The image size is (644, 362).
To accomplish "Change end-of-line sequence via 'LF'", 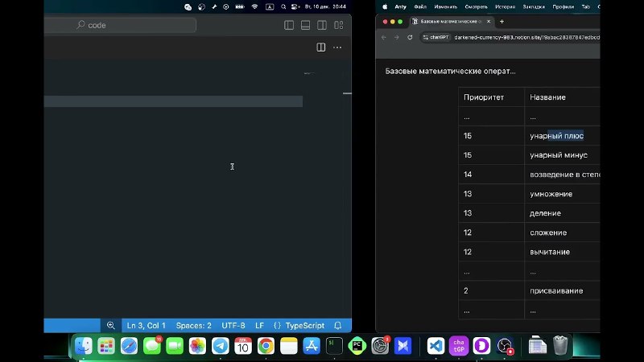I will pos(259,326).
